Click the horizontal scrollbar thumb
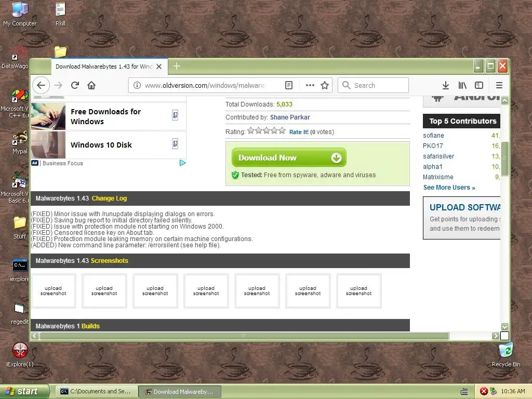532x399 pixels. click(244, 336)
